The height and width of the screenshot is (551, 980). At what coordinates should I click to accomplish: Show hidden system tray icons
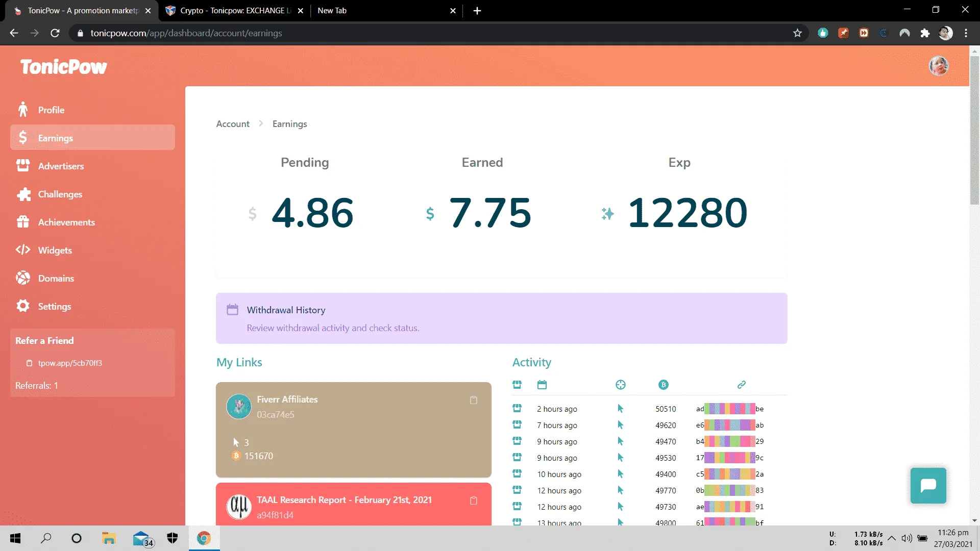(x=892, y=538)
